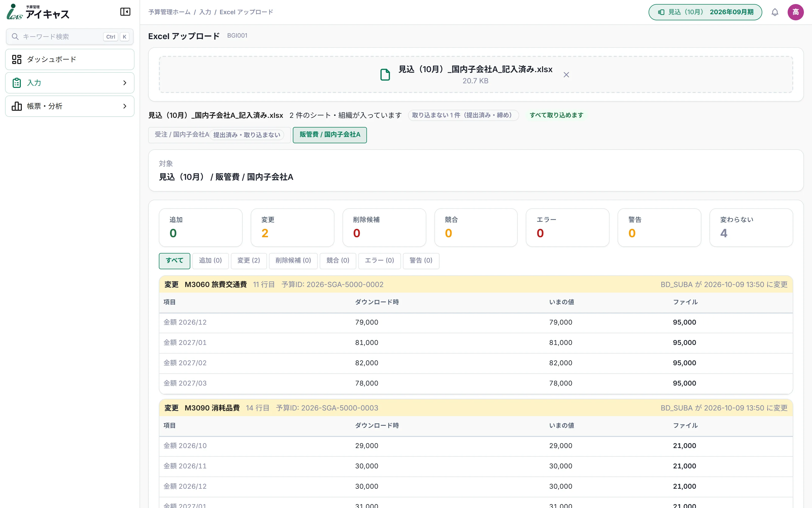Expand the 入力 menu chevron
This screenshot has width=812, height=508.
pyautogui.click(x=125, y=83)
